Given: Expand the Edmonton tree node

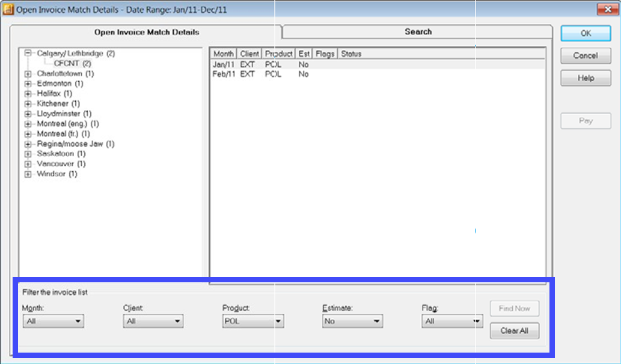Looking at the screenshot, I should (28, 83).
